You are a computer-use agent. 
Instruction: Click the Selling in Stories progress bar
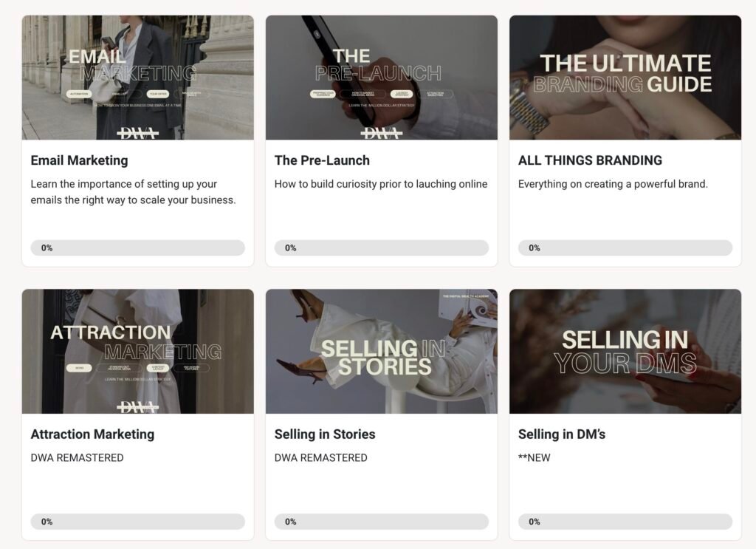tap(381, 522)
